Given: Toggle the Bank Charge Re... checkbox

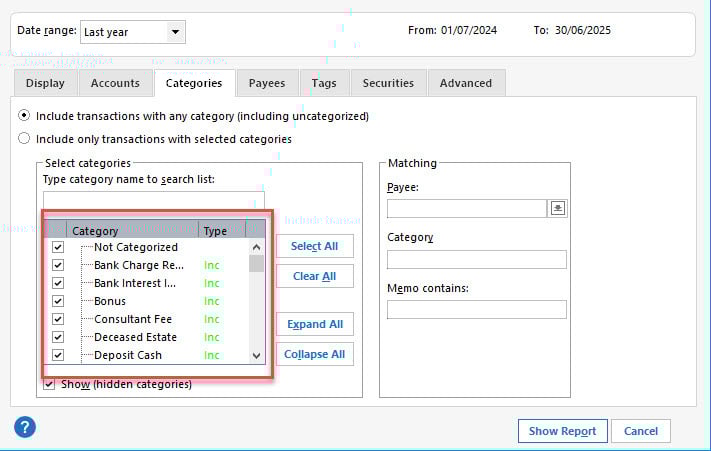Looking at the screenshot, I should (58, 265).
